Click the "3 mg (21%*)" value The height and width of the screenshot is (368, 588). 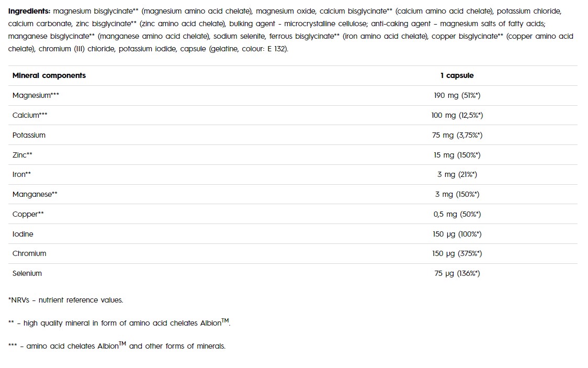pyautogui.click(x=457, y=174)
